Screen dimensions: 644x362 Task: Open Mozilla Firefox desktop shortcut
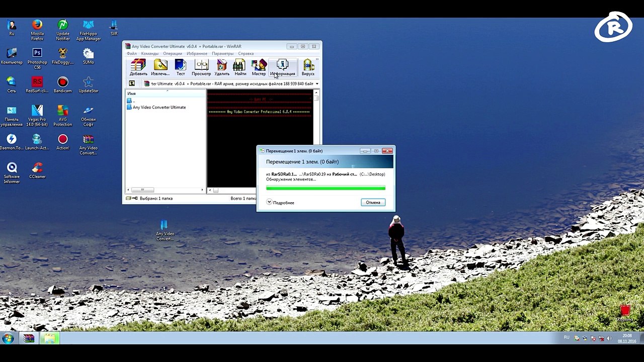[37, 30]
